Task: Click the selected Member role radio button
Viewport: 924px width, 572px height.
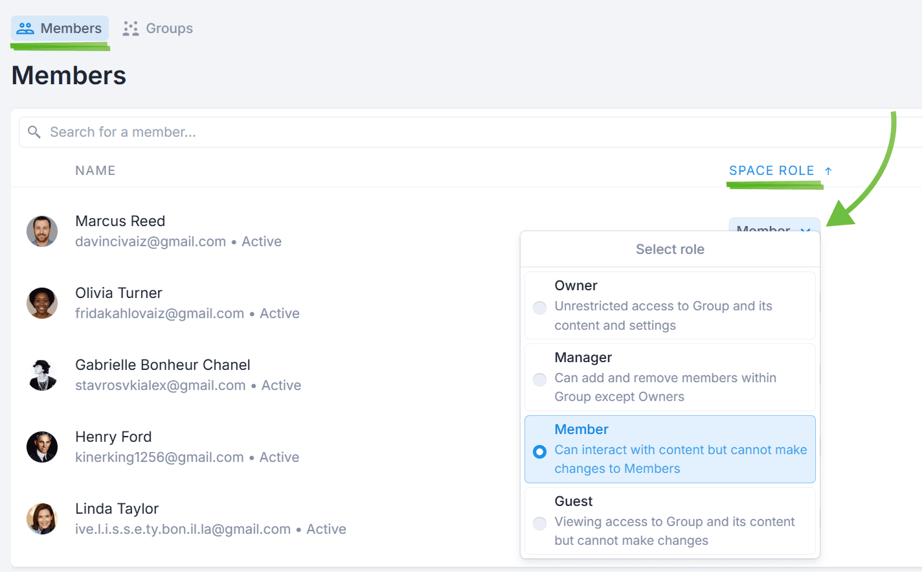Action: [539, 452]
